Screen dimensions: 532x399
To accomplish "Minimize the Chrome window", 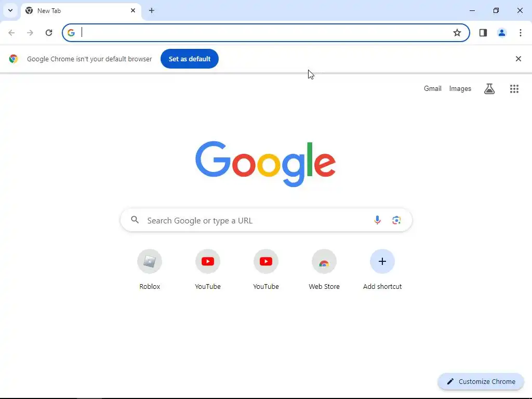I will tap(472, 10).
